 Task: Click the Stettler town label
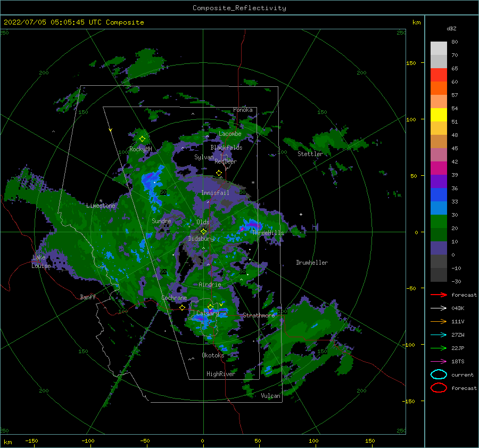(x=310, y=154)
